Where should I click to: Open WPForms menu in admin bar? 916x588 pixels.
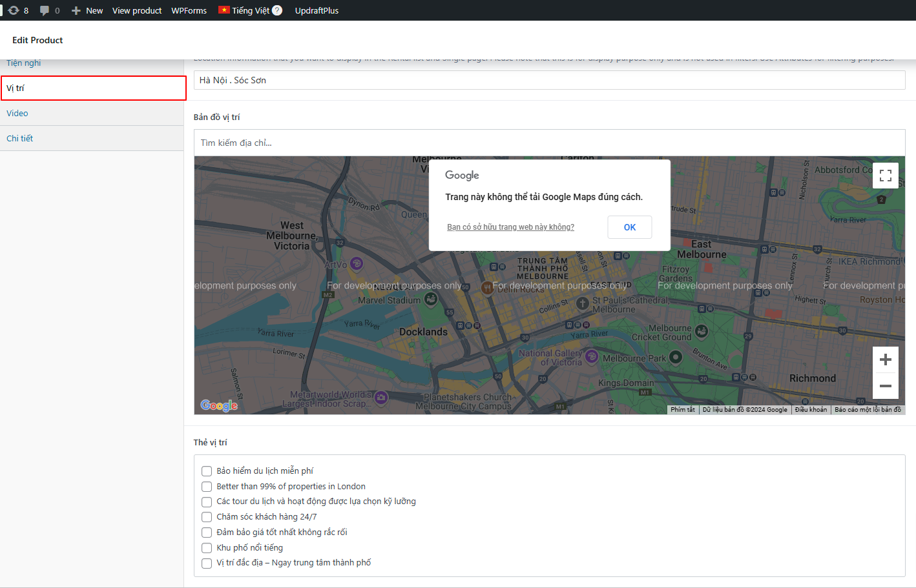189,10
